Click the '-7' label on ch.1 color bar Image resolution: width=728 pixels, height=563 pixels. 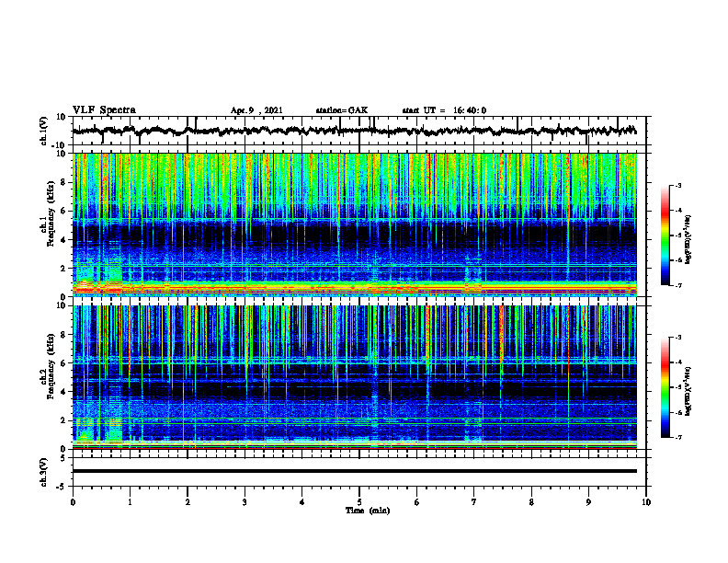(678, 285)
